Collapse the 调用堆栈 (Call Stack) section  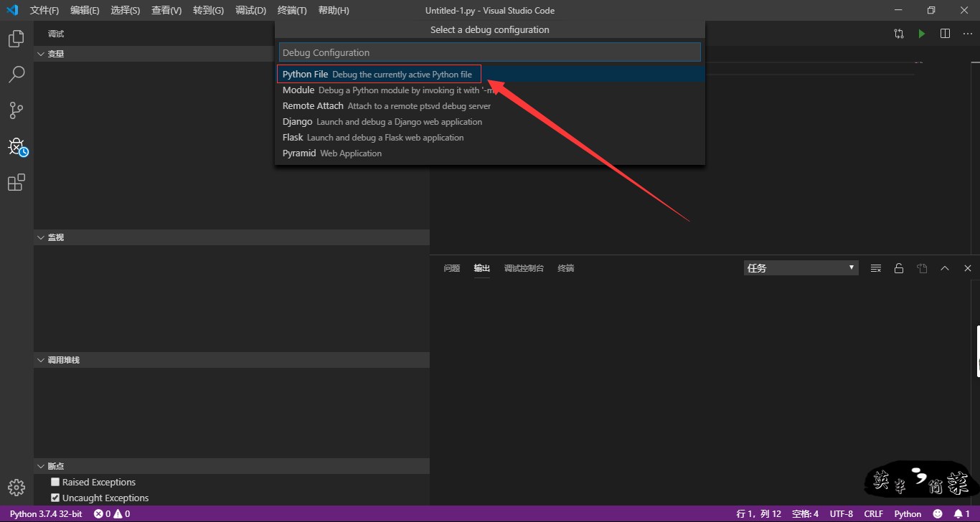232,360
